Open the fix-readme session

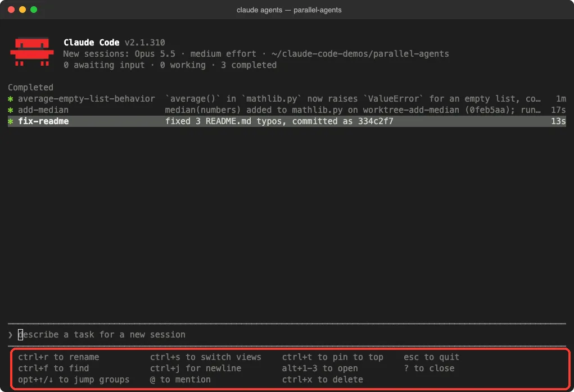287,121
